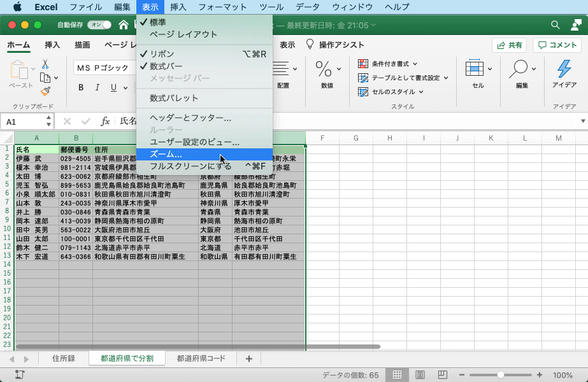Expand the Paste button dropdown arrow

[x=33, y=69]
